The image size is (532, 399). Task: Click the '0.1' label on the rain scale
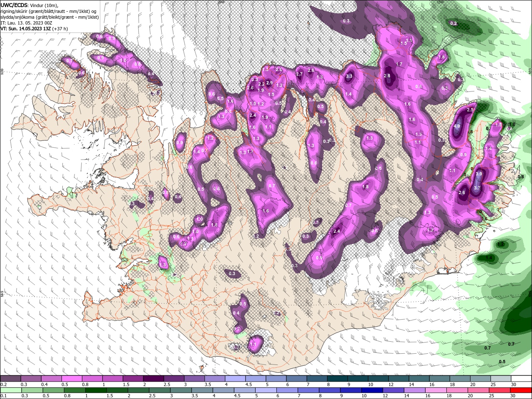3,396
